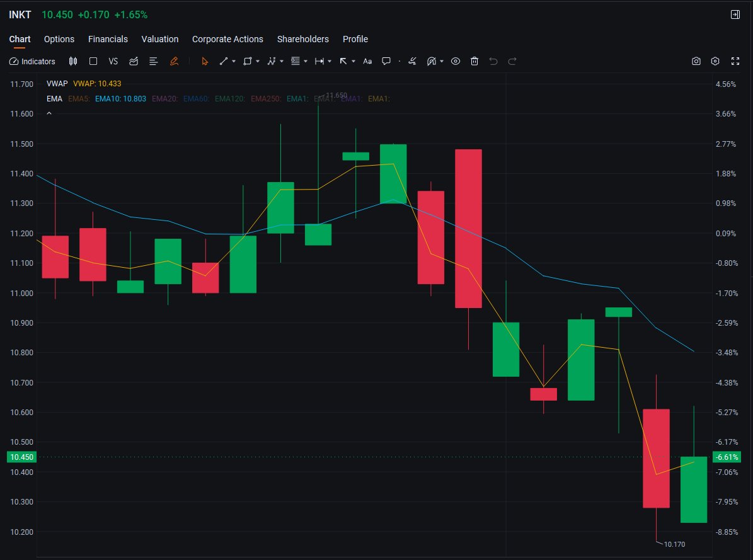The height and width of the screenshot is (560, 753).
Task: Toggle the EMA10: 10.803 line label
Action: pyautogui.click(x=120, y=98)
